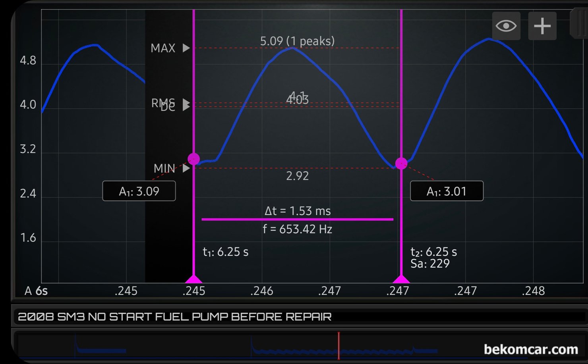This screenshot has width=588, height=364.
Task: Click the f = 653.42 Hz frequency readout
Action: (x=298, y=229)
